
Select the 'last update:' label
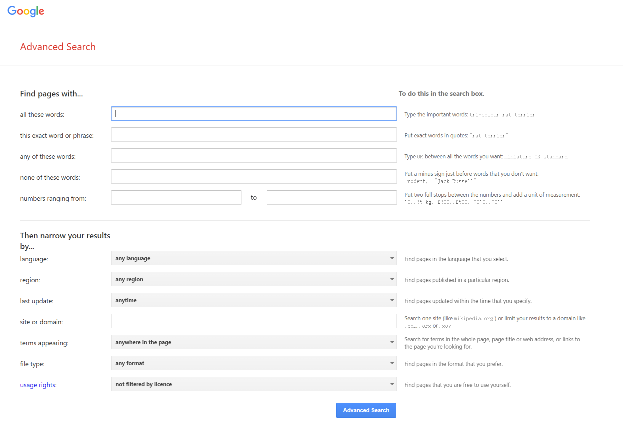point(37,301)
